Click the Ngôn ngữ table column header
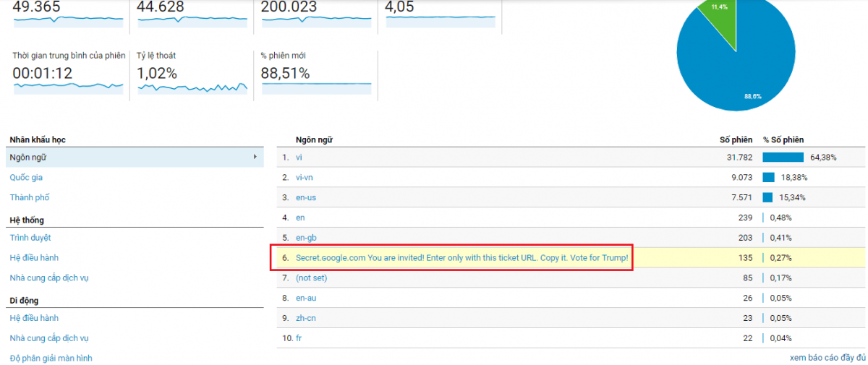868x365 pixels. click(314, 139)
